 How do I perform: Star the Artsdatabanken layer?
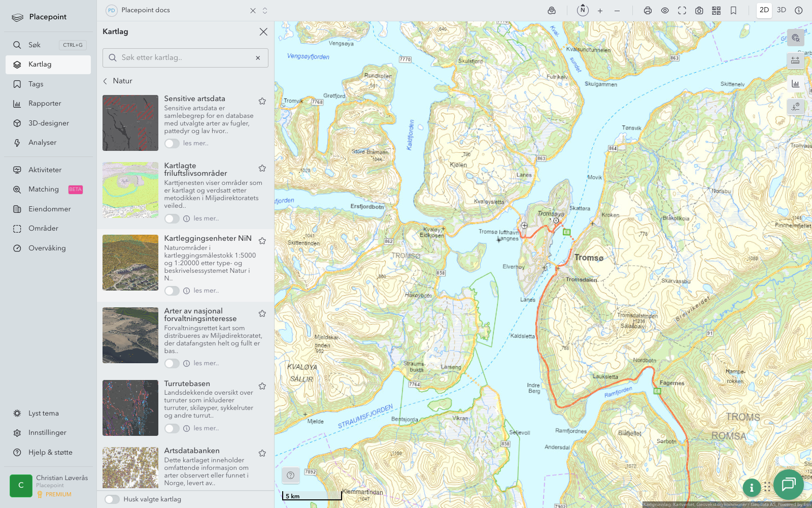point(262,453)
